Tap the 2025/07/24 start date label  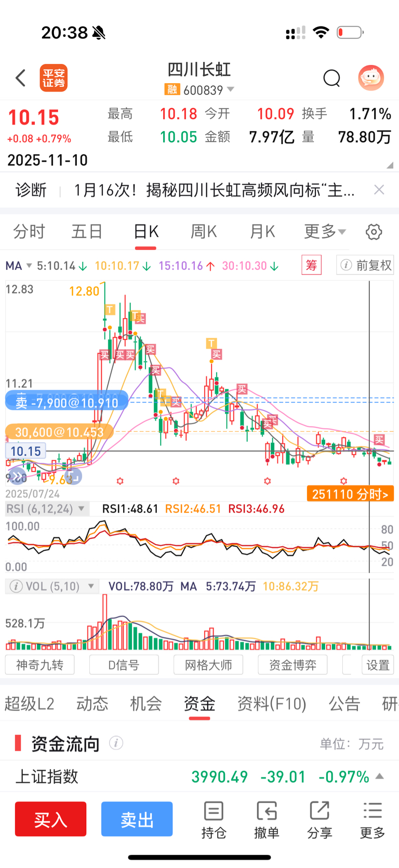32,494
